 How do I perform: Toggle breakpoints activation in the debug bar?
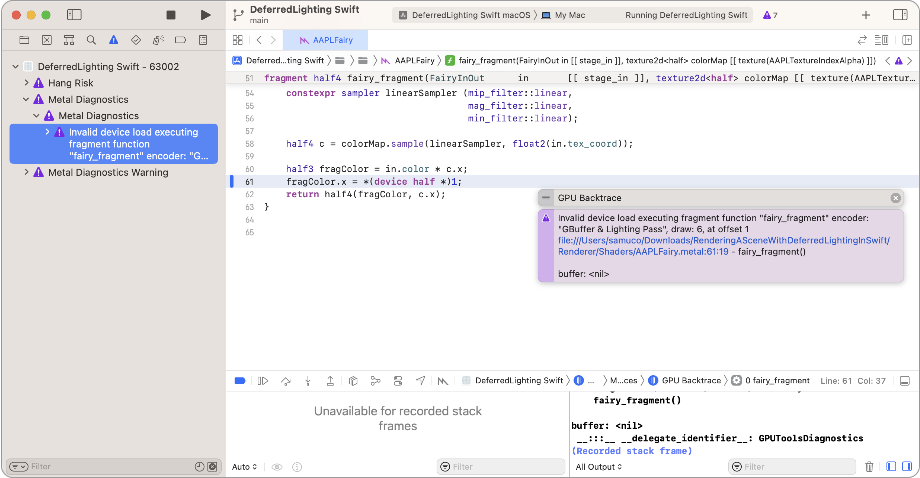pyautogui.click(x=240, y=381)
